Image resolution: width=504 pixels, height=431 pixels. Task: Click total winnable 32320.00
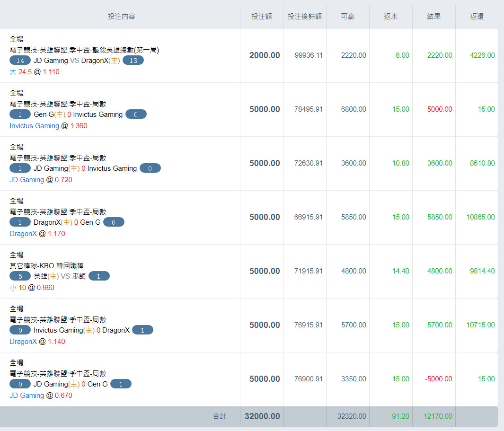pyautogui.click(x=352, y=416)
